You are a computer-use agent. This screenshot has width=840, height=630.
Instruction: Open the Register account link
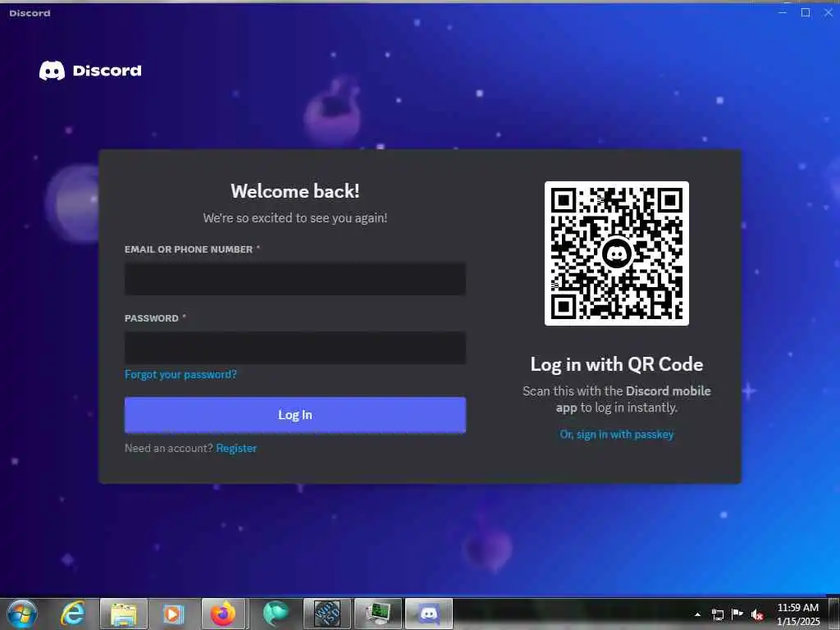236,449
